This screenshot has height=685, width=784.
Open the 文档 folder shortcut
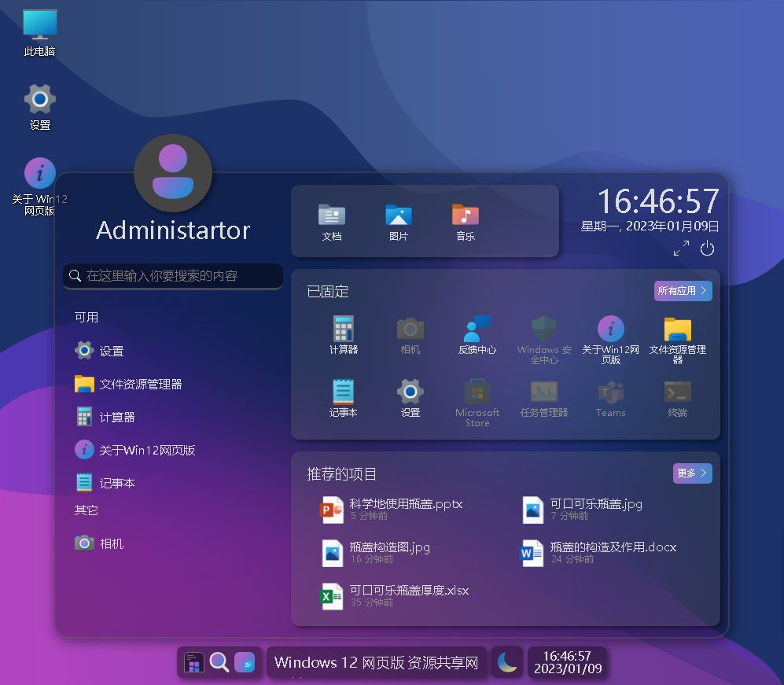click(x=332, y=222)
